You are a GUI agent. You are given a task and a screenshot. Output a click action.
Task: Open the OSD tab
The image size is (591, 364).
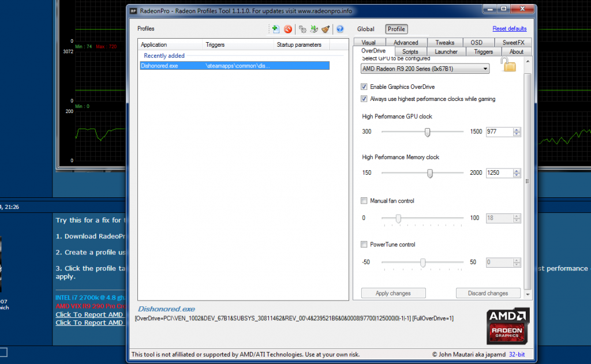point(476,43)
